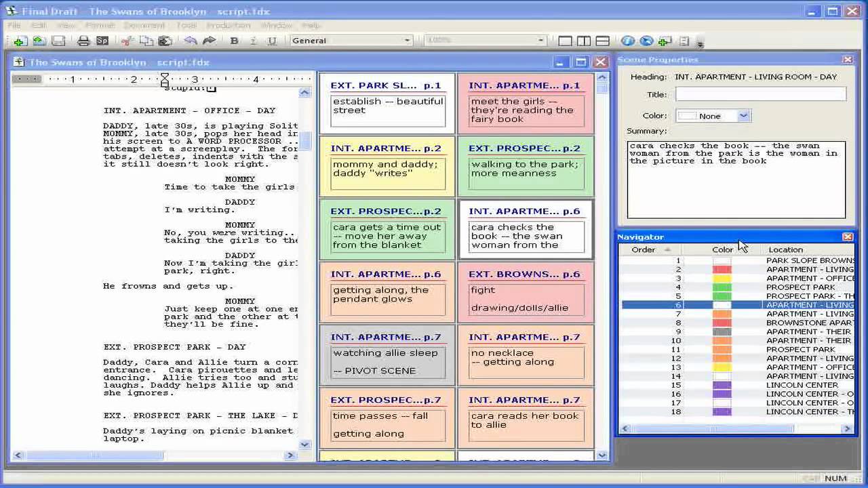
Task: Open the Document menu
Action: click(144, 25)
